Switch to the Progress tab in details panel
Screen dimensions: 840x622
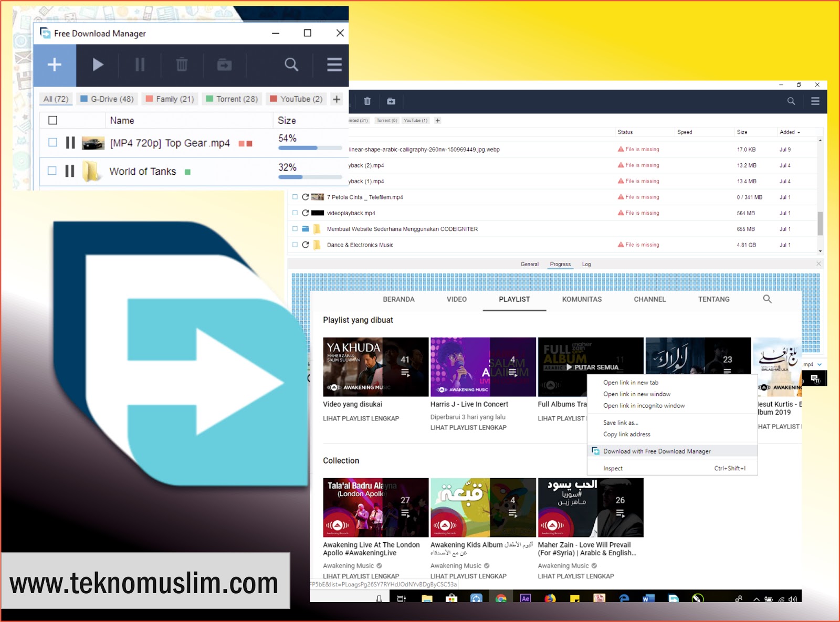[x=560, y=264]
